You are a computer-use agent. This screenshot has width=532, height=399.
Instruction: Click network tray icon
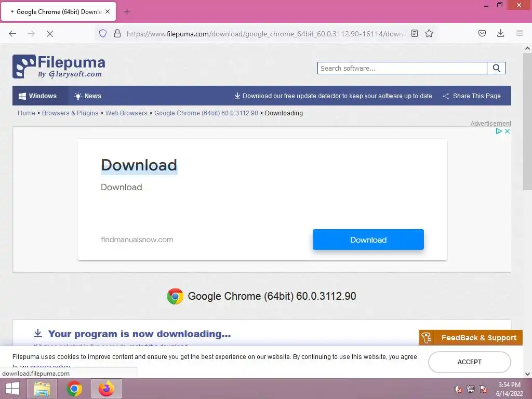click(471, 389)
